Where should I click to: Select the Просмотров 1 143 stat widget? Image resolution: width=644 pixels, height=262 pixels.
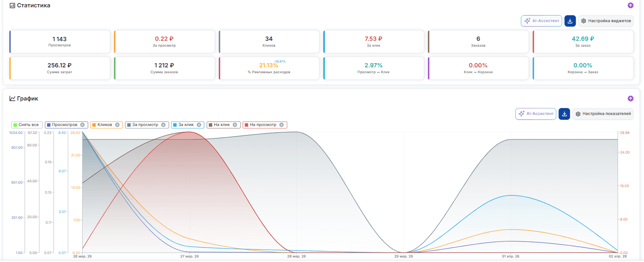pos(60,41)
